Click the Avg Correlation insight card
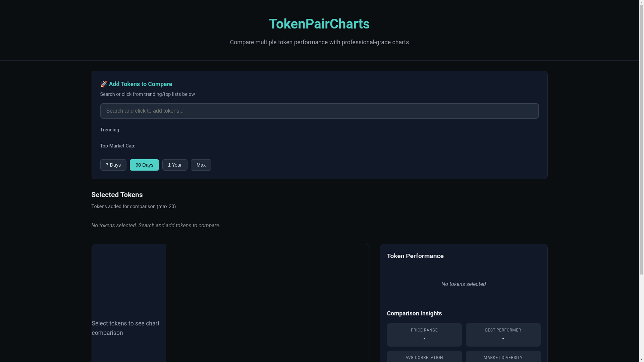This screenshot has height=362, width=644. tap(424, 357)
